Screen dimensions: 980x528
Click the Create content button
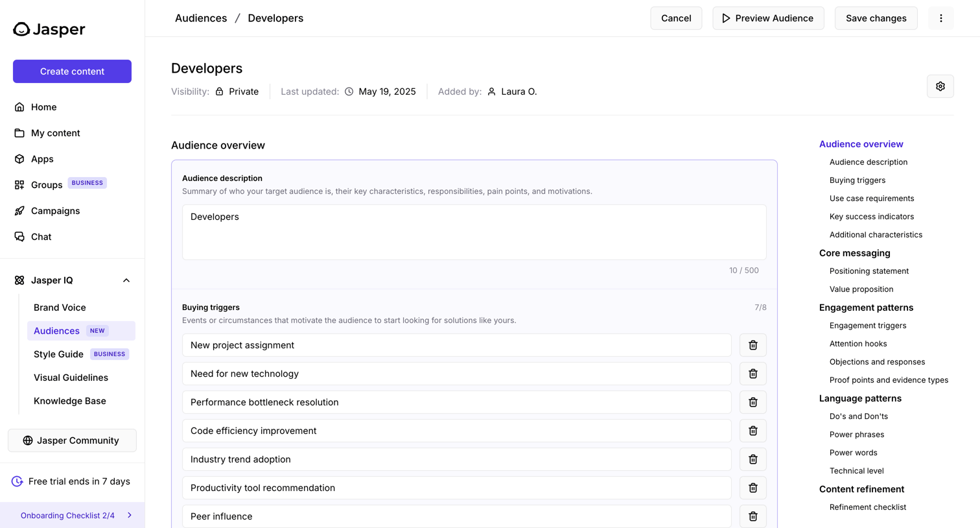[72, 71]
